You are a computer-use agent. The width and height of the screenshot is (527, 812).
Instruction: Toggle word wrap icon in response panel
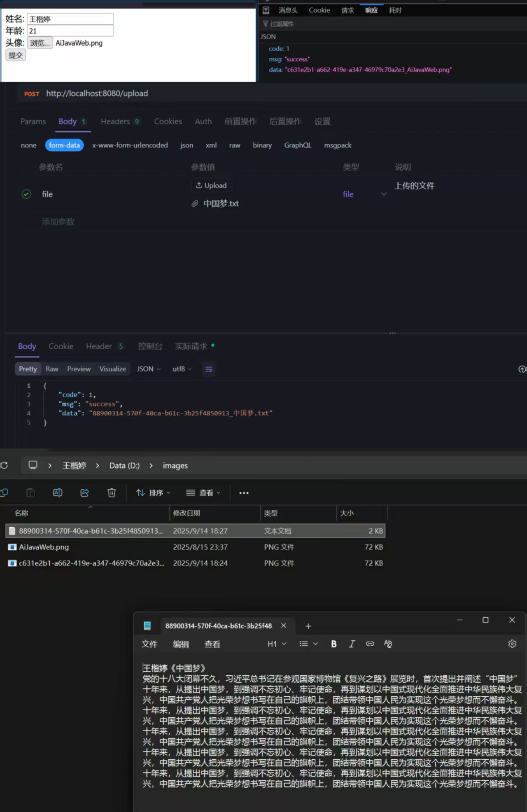(x=209, y=369)
